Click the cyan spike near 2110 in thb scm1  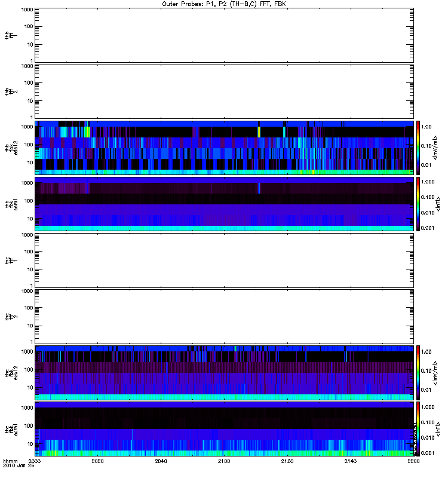pyautogui.click(x=259, y=188)
